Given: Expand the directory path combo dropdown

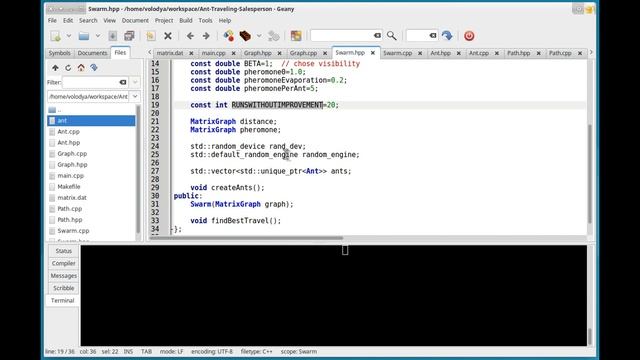Looking at the screenshot, I should tap(135, 97).
